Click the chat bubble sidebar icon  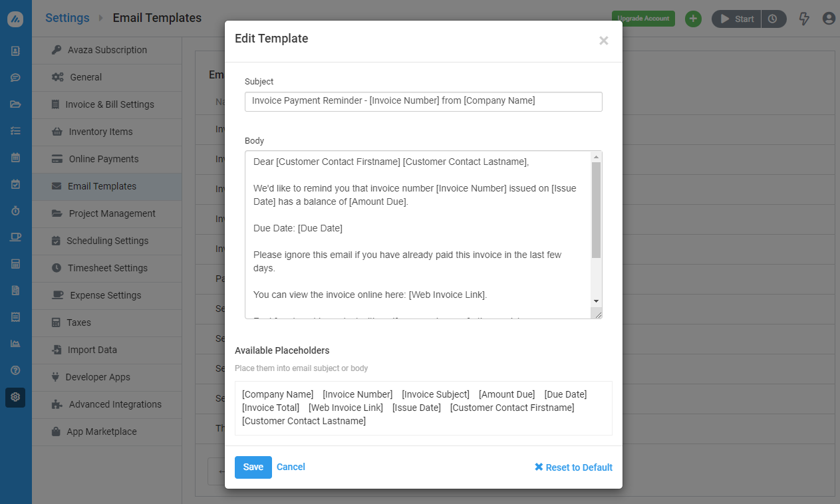click(15, 77)
